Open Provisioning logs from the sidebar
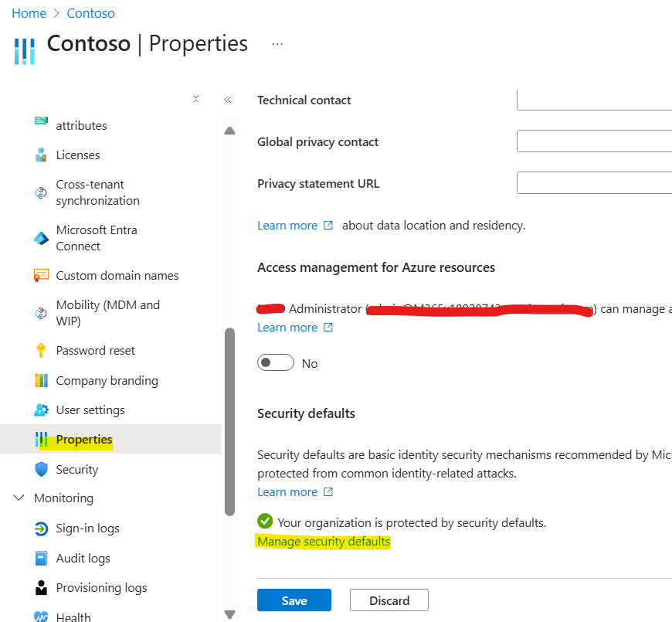This screenshot has height=622, width=672. pos(42,587)
